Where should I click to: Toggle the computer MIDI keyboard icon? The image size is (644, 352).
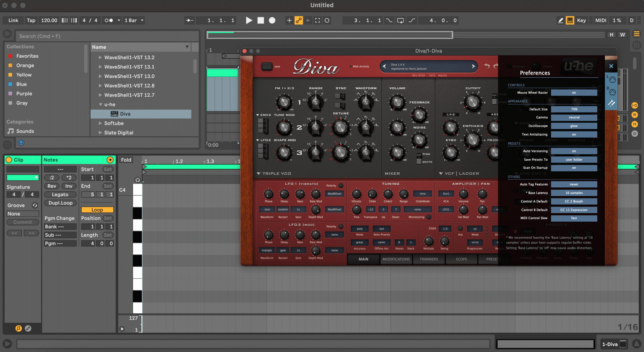[x=570, y=20]
